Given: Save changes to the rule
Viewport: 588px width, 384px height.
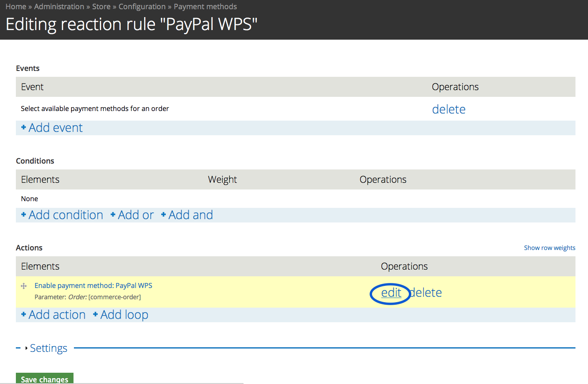Looking at the screenshot, I should (x=45, y=378).
